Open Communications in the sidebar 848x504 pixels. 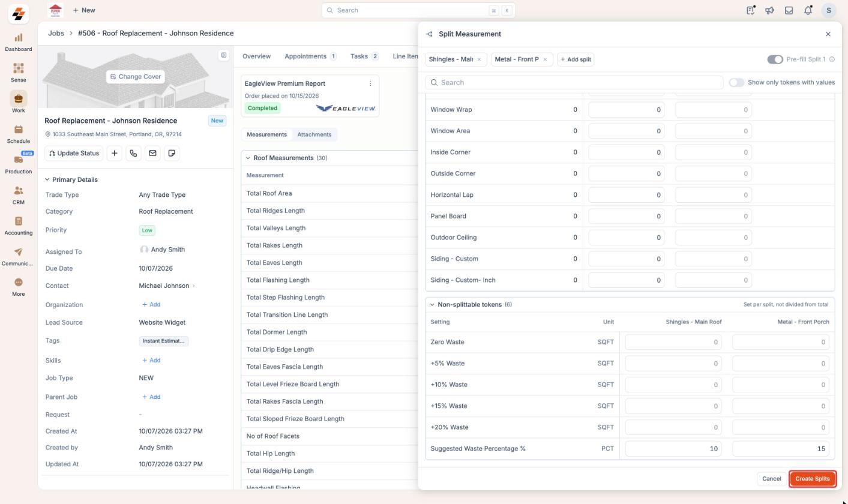pyautogui.click(x=18, y=256)
